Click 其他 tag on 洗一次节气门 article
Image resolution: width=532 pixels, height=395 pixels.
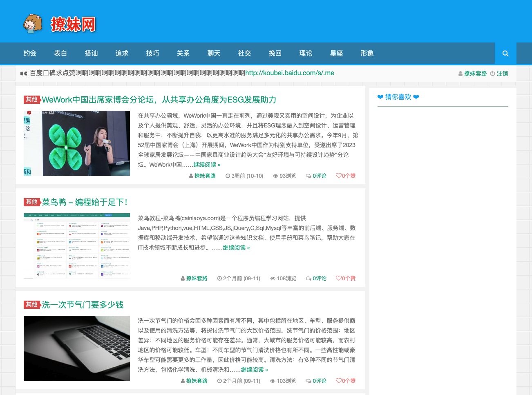coord(31,304)
